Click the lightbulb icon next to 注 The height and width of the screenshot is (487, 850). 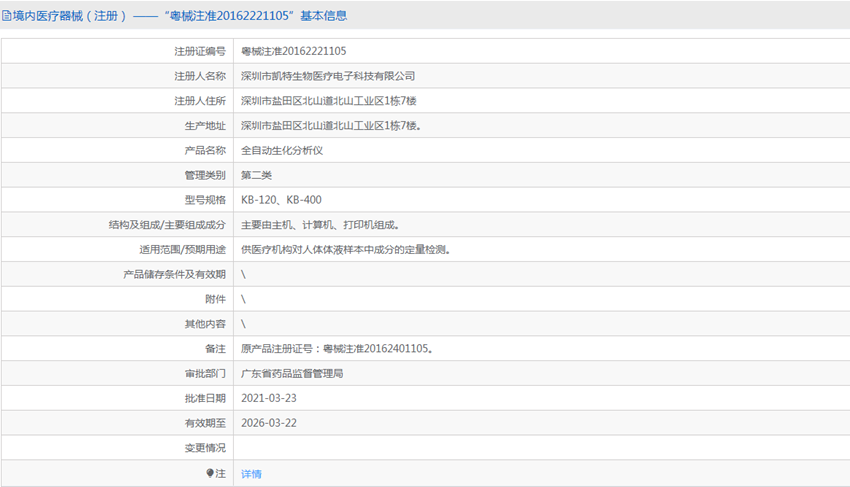tap(210, 473)
